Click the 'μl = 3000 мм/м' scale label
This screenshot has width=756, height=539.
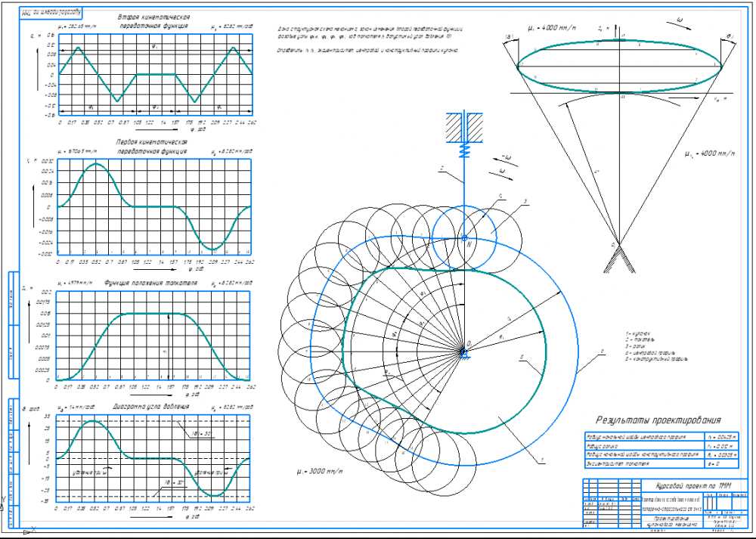(320, 471)
